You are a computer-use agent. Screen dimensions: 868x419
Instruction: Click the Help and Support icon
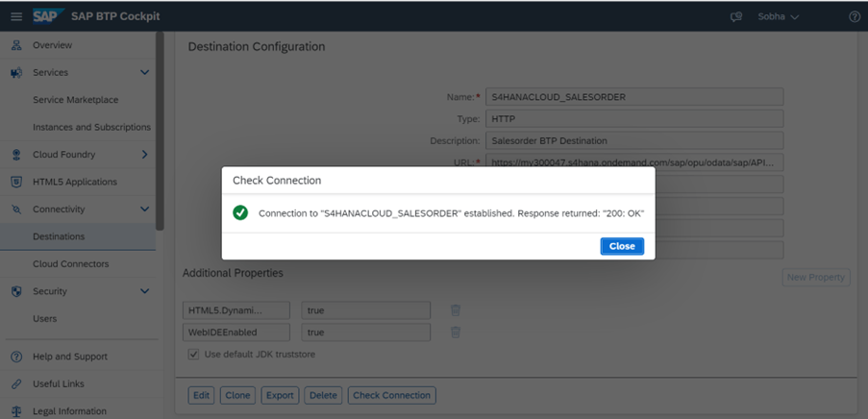[16, 357]
